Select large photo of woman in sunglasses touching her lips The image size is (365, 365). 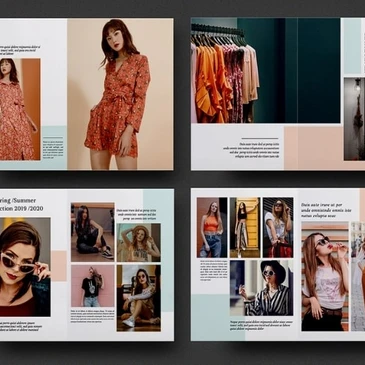tap(325, 276)
